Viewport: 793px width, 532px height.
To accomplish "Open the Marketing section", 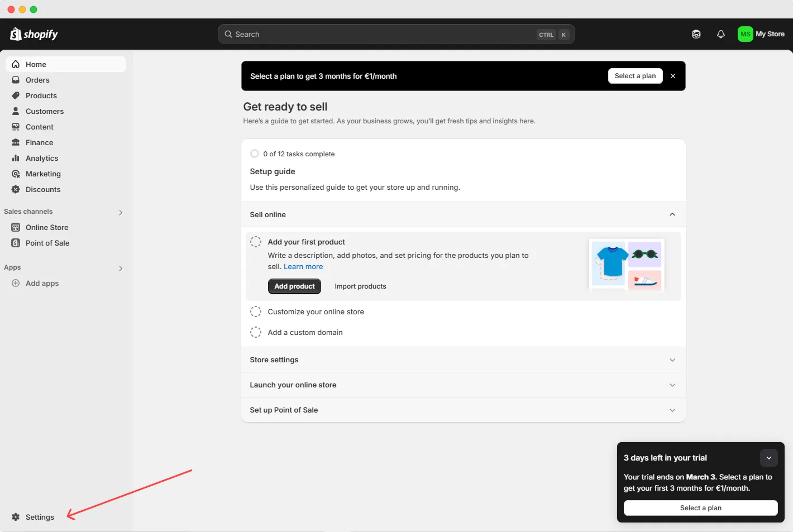I will 44,174.
